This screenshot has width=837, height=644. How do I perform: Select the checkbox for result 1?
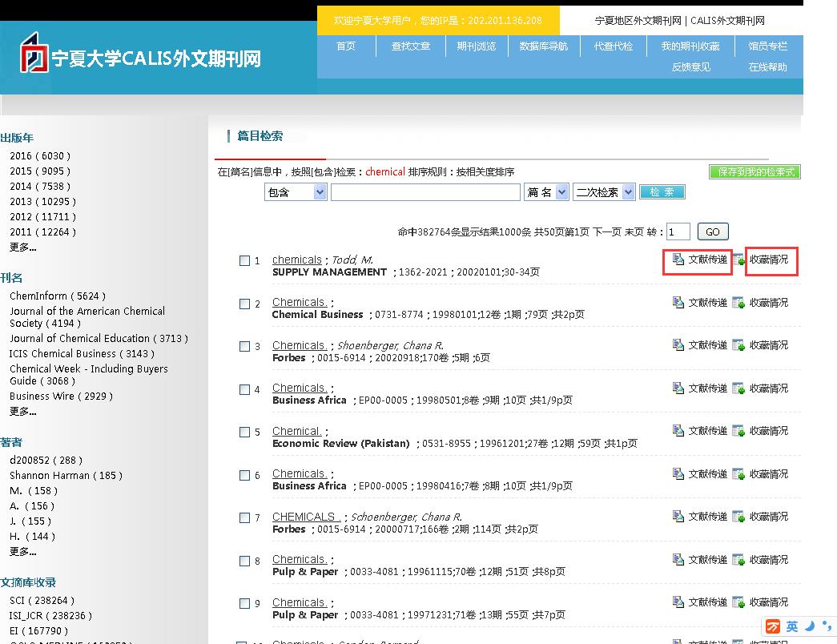click(244, 260)
